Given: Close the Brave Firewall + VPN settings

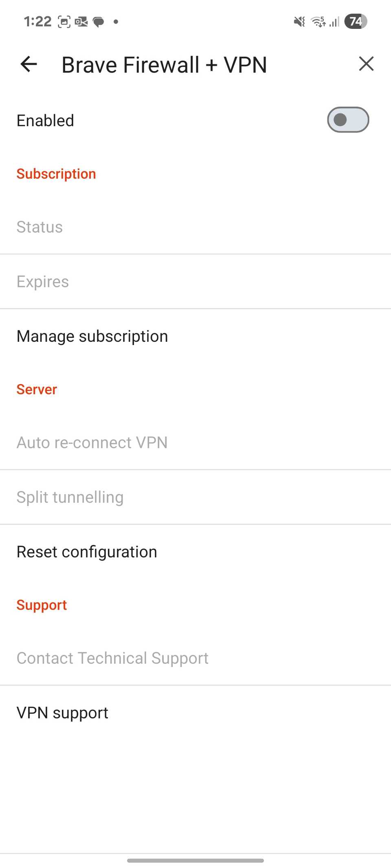Looking at the screenshot, I should point(366,64).
